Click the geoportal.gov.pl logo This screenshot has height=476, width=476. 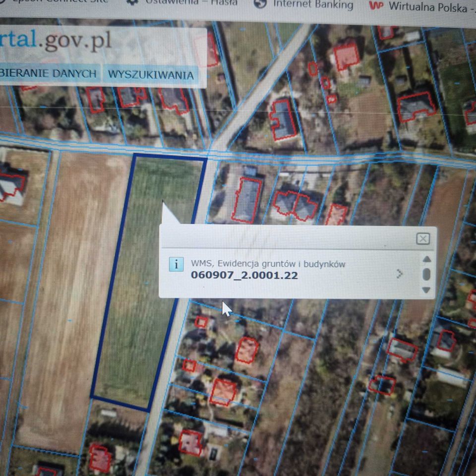[56, 40]
